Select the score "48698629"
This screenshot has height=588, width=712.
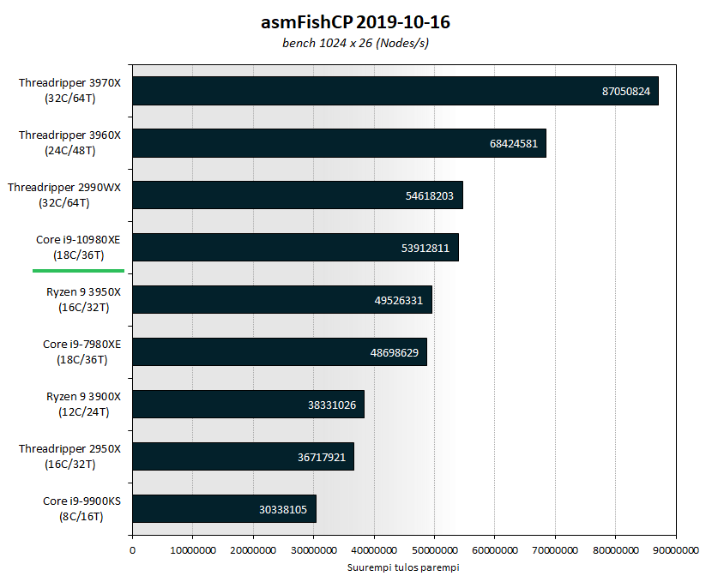point(394,352)
